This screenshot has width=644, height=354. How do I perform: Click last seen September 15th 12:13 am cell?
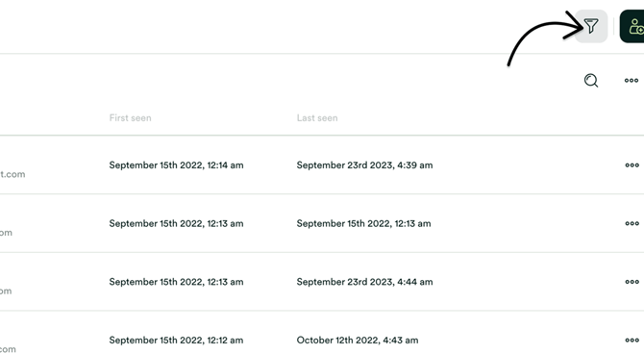(x=364, y=224)
